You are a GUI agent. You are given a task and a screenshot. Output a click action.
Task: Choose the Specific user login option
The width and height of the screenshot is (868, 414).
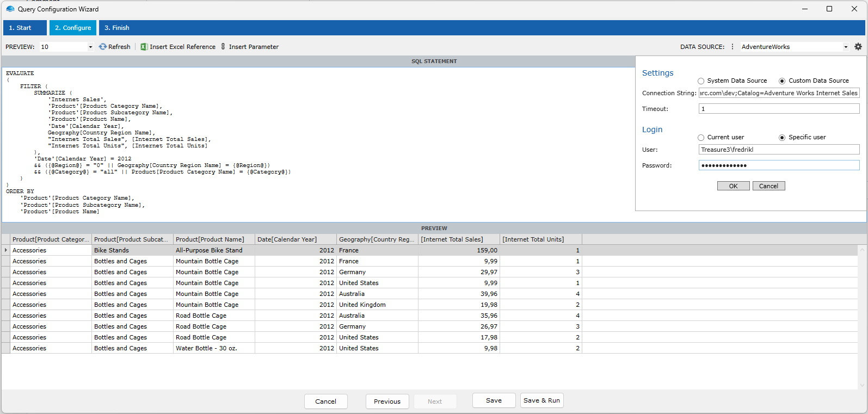782,138
